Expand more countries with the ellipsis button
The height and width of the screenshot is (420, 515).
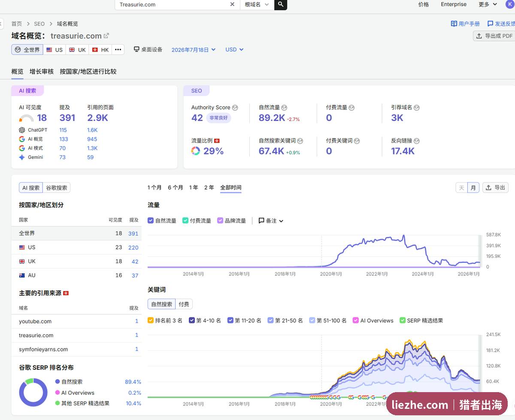[118, 50]
